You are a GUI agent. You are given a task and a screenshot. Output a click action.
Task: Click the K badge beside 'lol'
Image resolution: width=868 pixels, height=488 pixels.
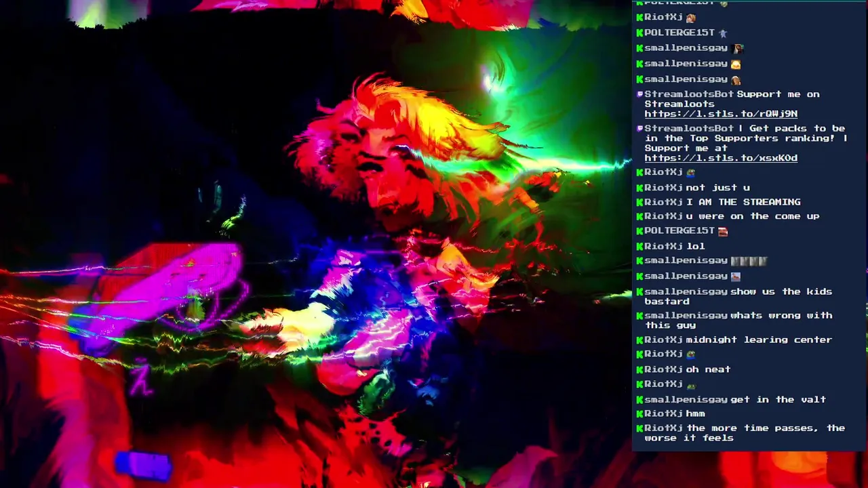(639, 246)
